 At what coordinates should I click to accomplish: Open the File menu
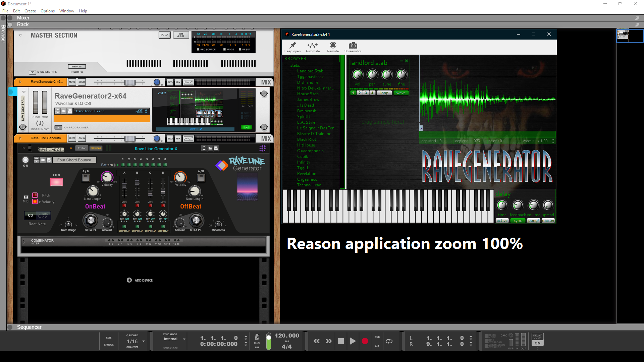tap(5, 11)
